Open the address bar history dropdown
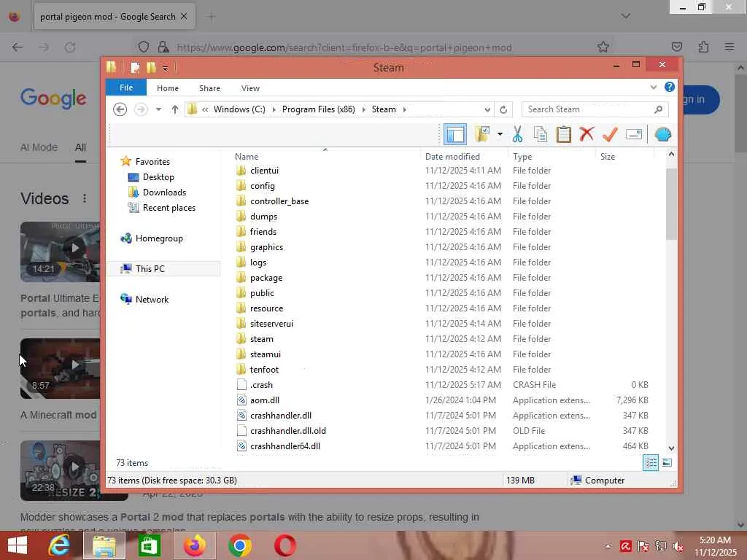747x560 pixels. point(487,109)
